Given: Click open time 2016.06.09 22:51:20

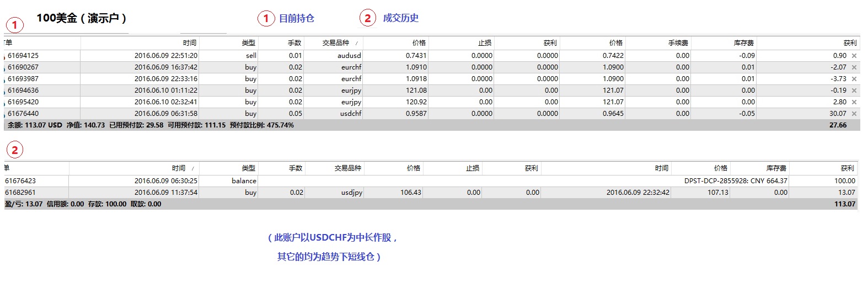Looking at the screenshot, I should pyautogui.click(x=166, y=56).
